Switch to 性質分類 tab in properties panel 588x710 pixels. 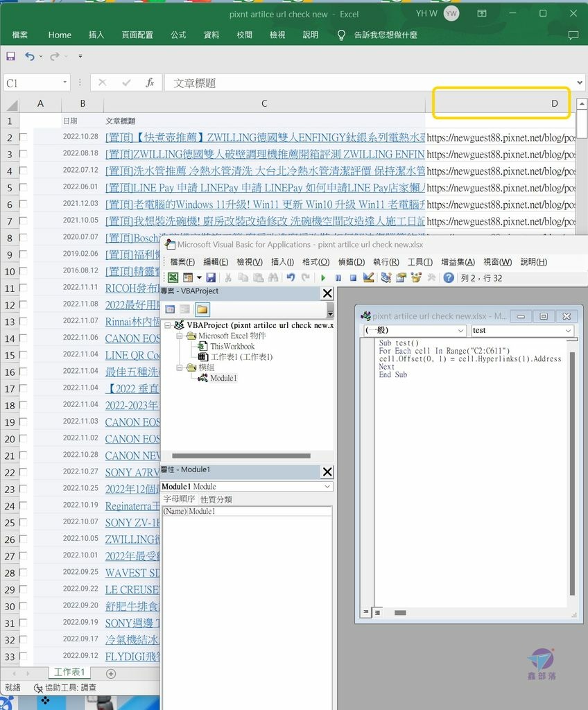[216, 499]
